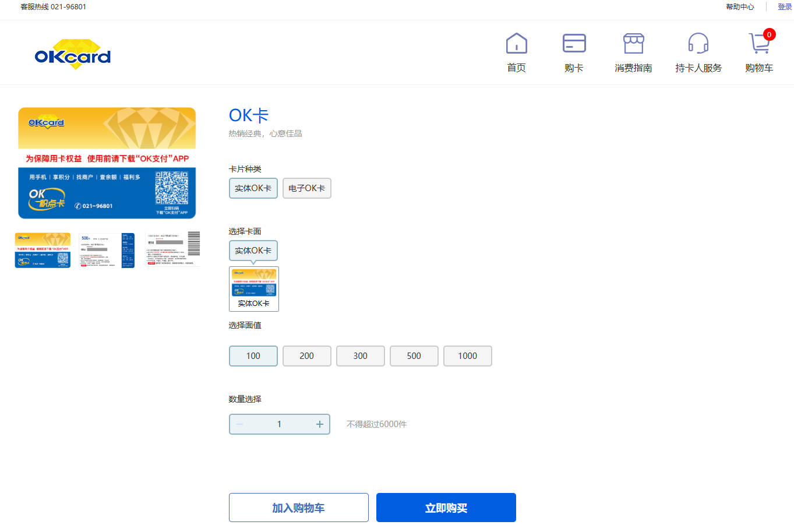Click the 热销经典，心意佳品 subtitle

click(265, 133)
